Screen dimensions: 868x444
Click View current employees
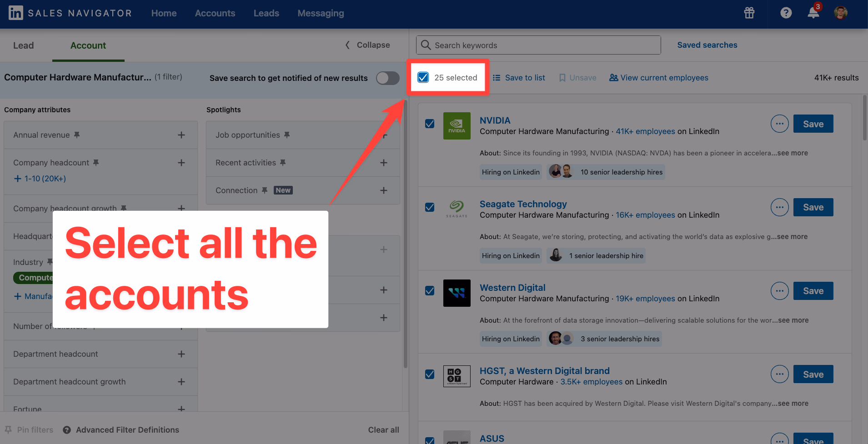[659, 78]
